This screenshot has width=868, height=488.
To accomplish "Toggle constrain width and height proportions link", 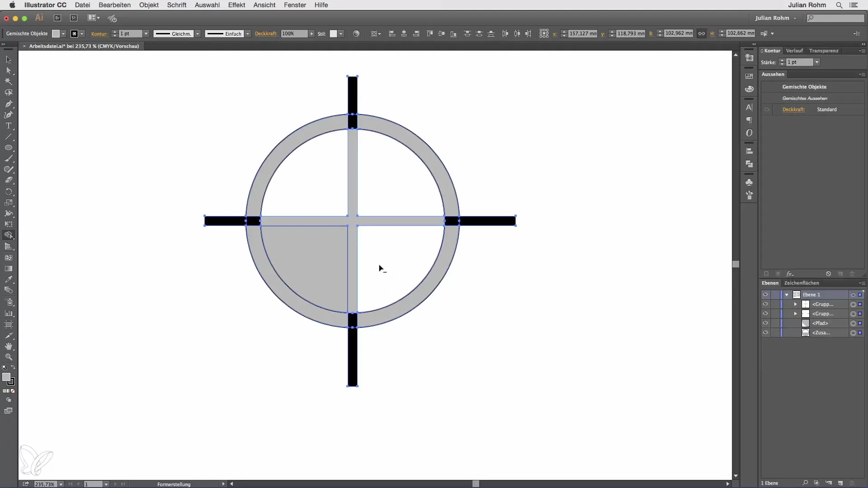I will click(x=701, y=33).
